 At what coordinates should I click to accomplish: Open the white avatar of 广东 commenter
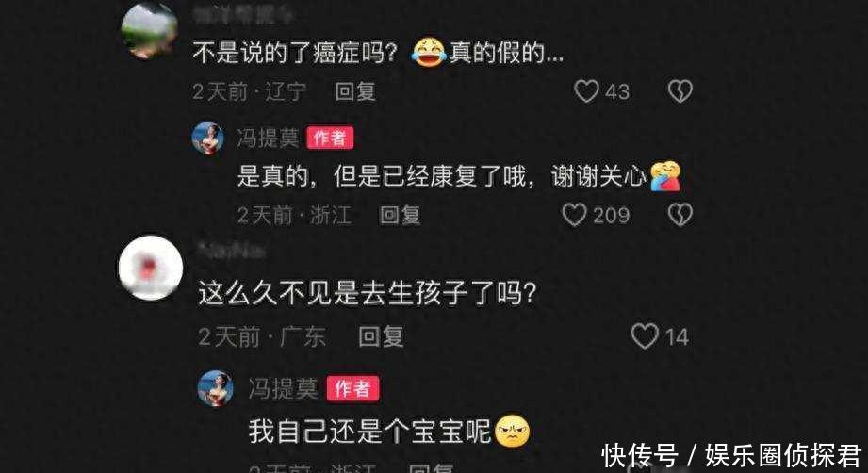coord(151,269)
